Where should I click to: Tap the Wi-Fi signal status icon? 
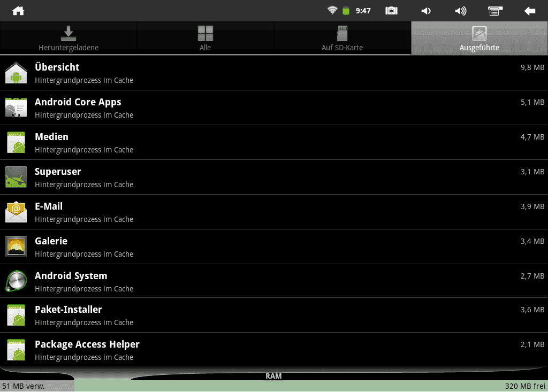332,11
